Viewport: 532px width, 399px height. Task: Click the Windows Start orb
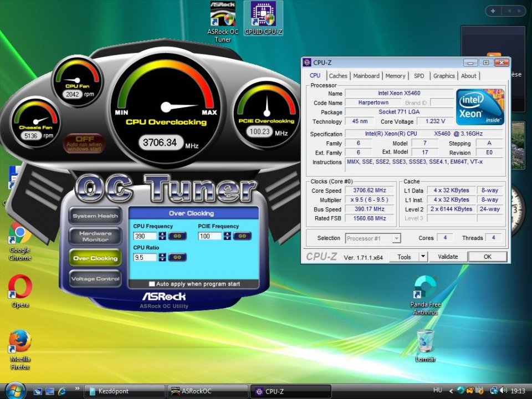tap(15, 391)
